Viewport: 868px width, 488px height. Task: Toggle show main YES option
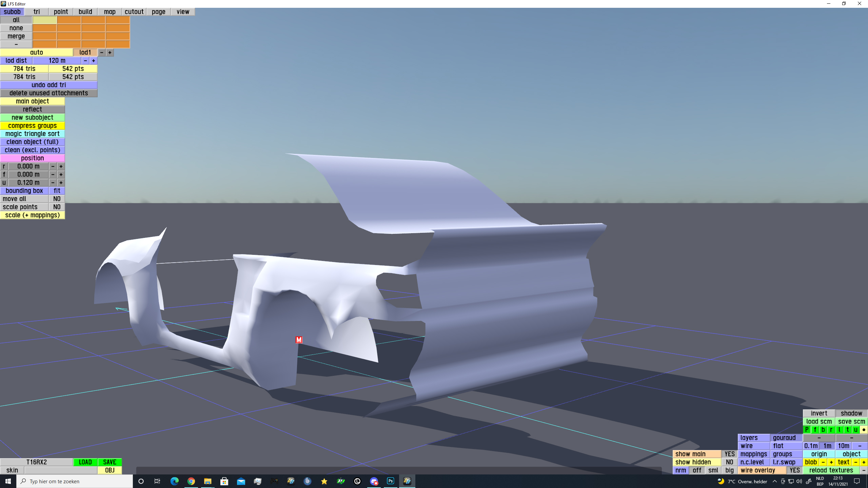[729, 454]
